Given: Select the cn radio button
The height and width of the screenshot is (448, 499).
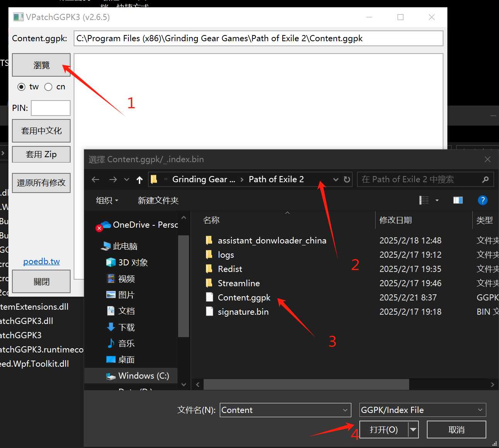Looking at the screenshot, I should (48, 87).
